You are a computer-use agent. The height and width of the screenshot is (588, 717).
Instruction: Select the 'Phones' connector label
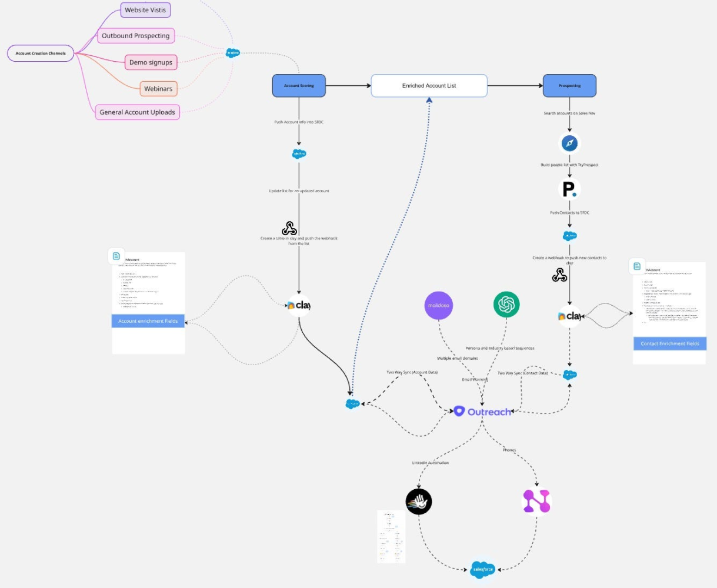pyautogui.click(x=509, y=450)
